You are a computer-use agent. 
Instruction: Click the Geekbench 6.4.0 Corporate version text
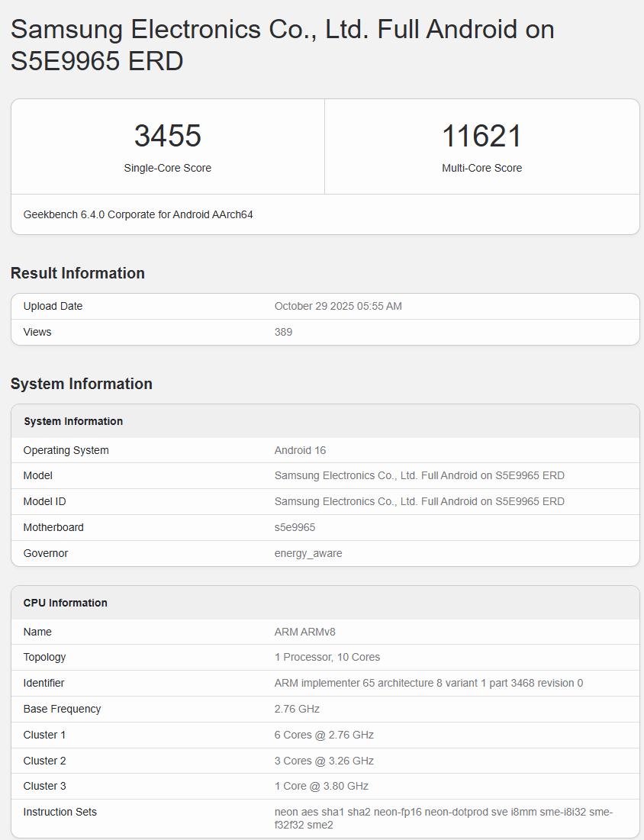pyautogui.click(x=138, y=214)
